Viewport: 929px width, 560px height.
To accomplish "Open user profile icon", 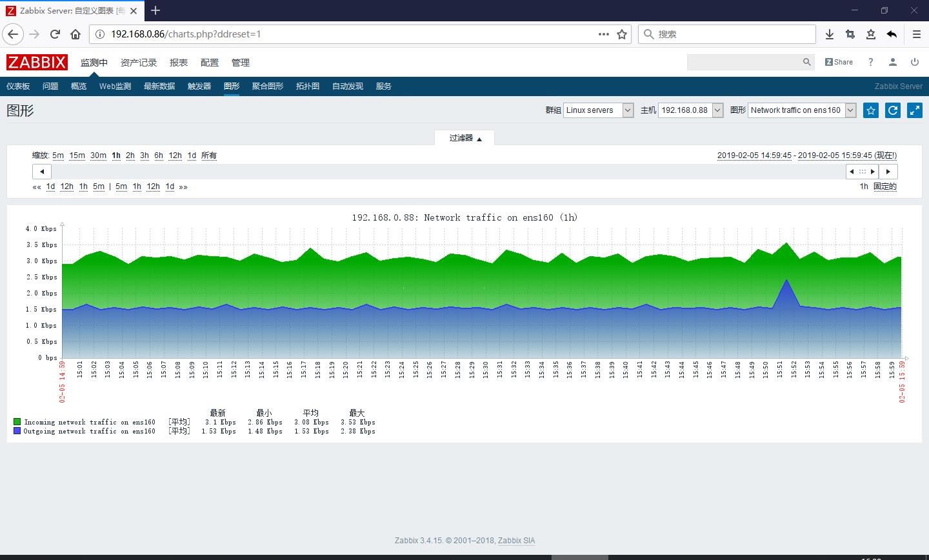I will [893, 62].
